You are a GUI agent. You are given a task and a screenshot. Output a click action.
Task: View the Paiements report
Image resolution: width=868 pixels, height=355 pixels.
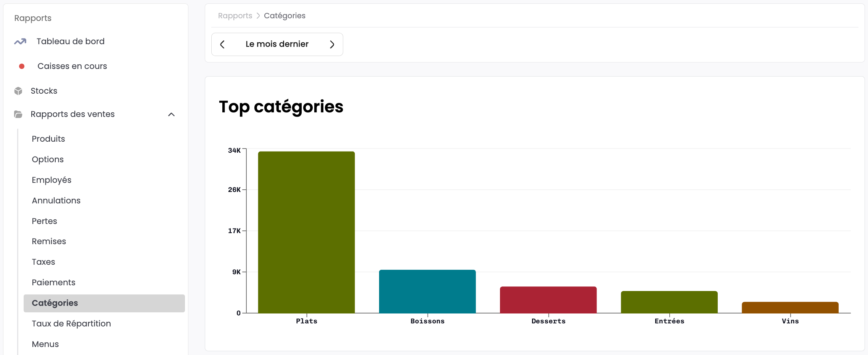click(x=53, y=282)
